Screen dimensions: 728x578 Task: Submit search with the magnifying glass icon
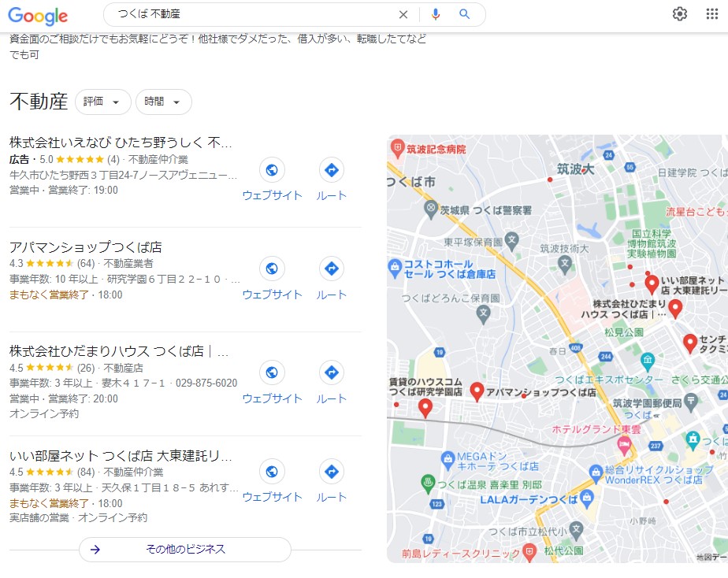pos(464,14)
